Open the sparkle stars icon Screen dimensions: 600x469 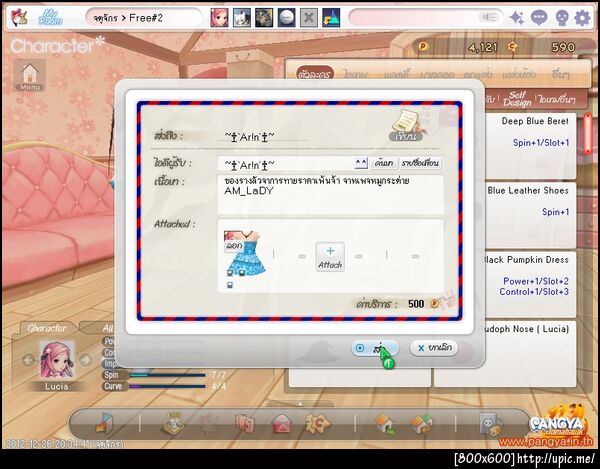click(517, 18)
